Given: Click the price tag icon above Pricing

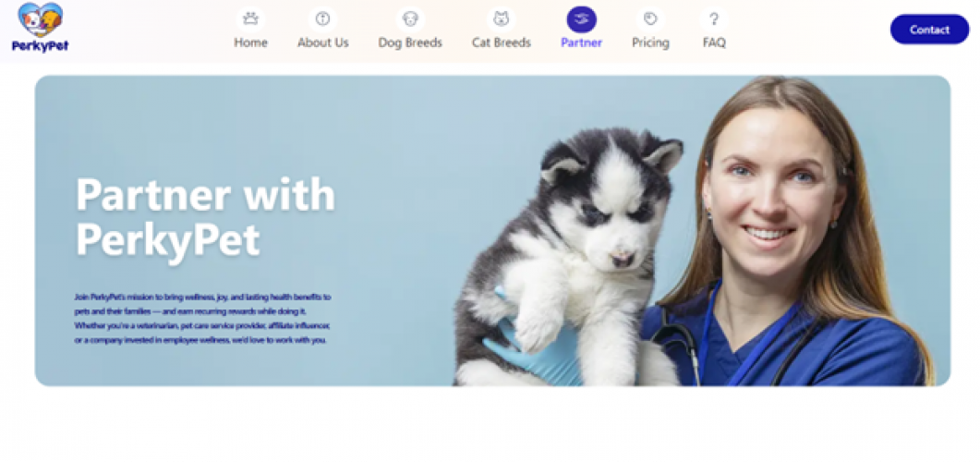Looking at the screenshot, I should (x=650, y=19).
